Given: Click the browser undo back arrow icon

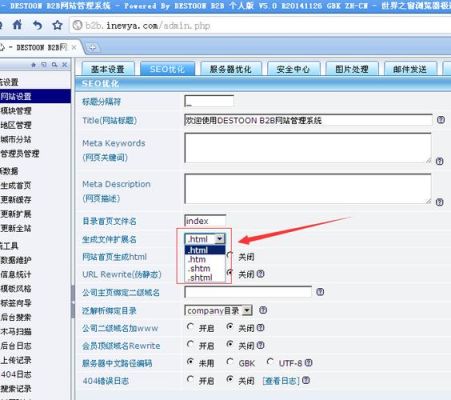Looking at the screenshot, I should click(37, 25).
